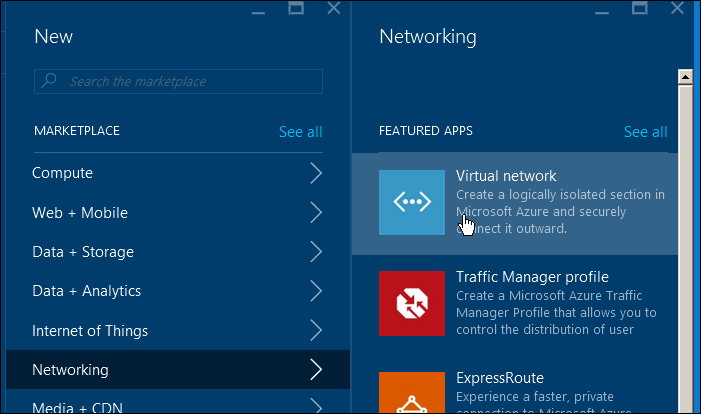Expand the Compute category chevron
The image size is (701, 414).
(x=316, y=173)
